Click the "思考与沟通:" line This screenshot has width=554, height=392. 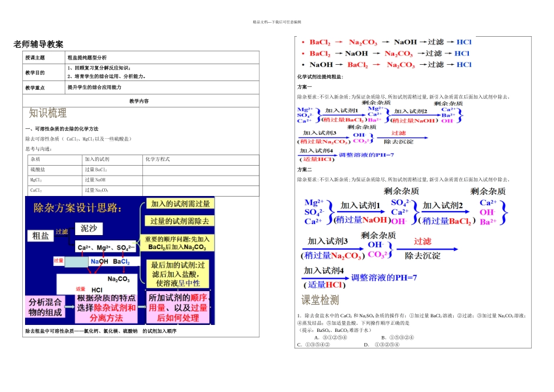[x=38, y=149]
